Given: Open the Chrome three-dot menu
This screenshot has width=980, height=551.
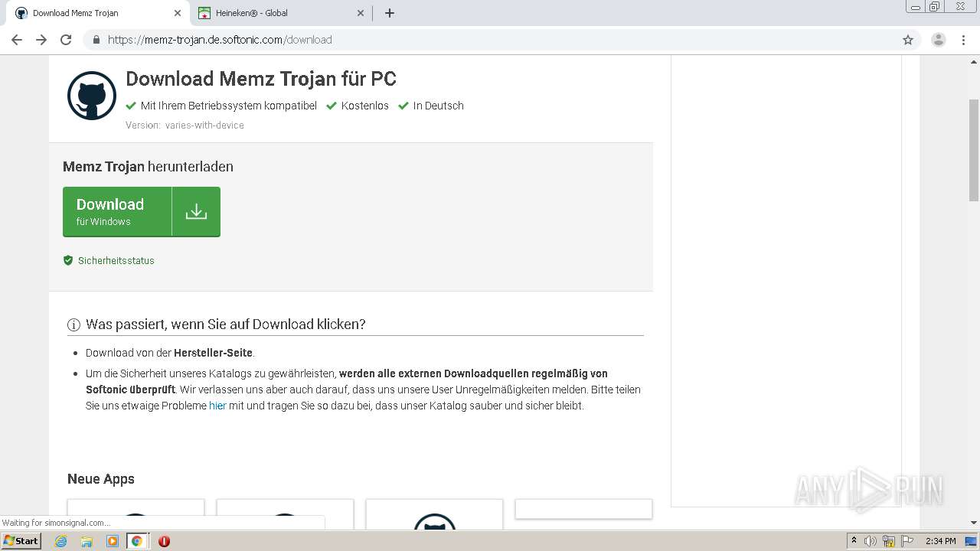Looking at the screenshot, I should 964,40.
